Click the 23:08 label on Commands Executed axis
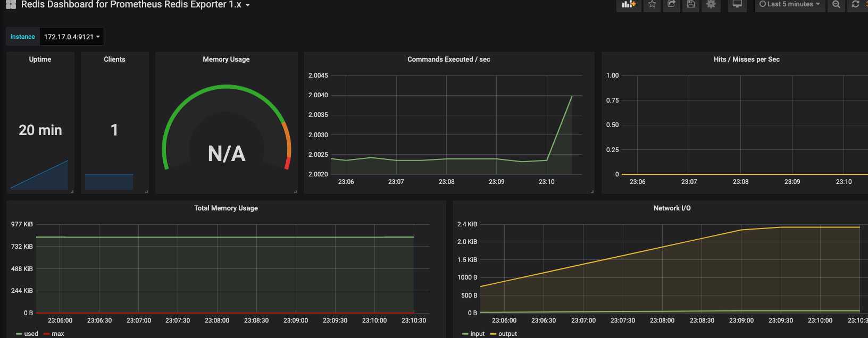868x338 pixels. pyautogui.click(x=447, y=182)
